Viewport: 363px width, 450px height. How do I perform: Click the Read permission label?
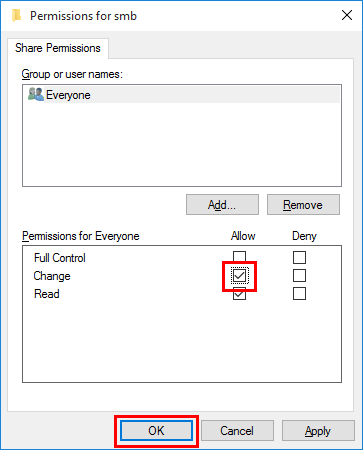pyautogui.click(x=47, y=294)
